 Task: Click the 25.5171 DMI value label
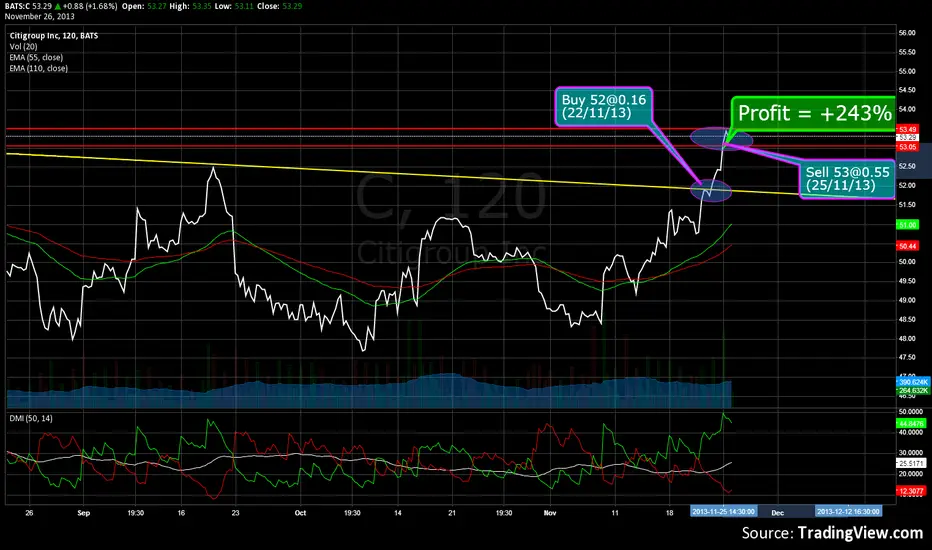911,463
